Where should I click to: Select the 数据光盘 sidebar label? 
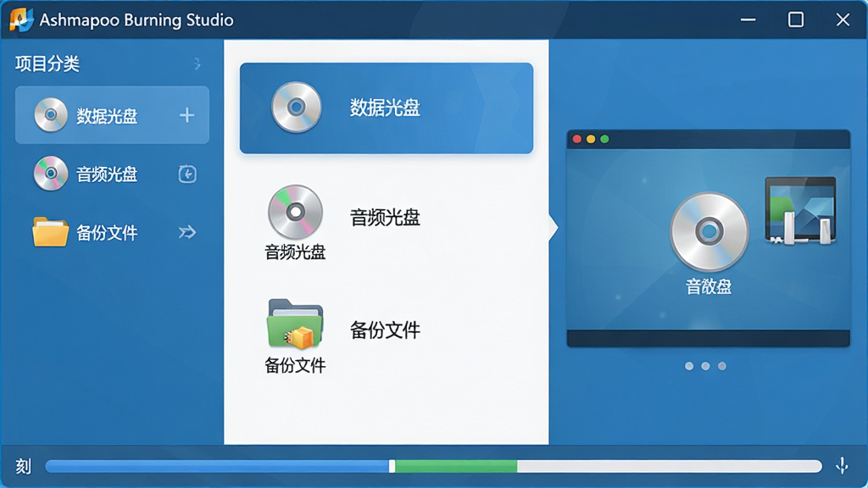coord(107,115)
